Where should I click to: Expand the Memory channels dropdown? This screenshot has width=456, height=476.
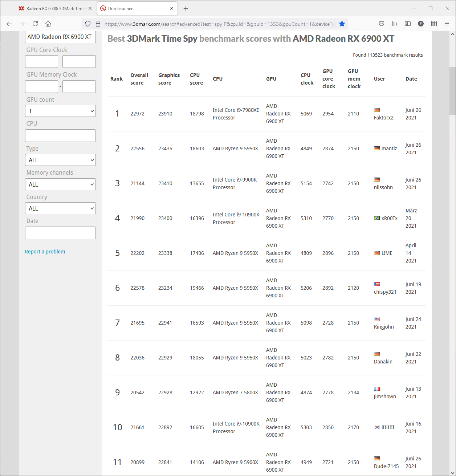[x=60, y=184]
